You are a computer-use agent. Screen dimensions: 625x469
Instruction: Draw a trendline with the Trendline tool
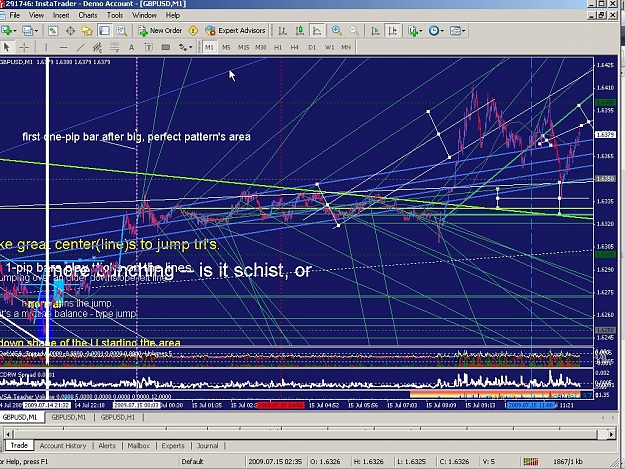(x=81, y=47)
